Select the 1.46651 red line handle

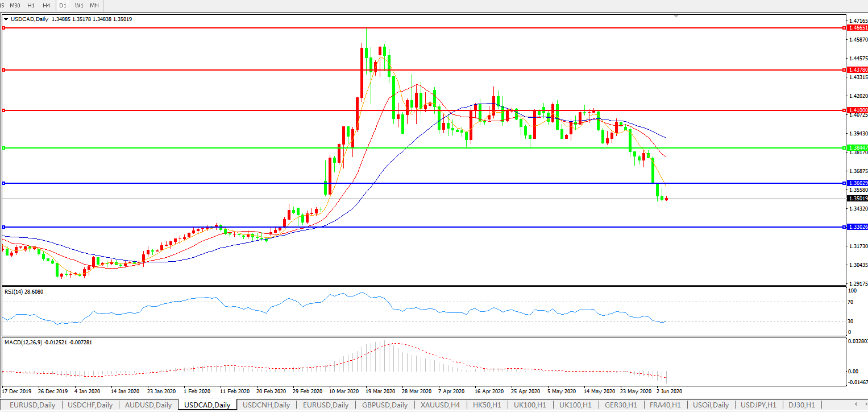pyautogui.click(x=3, y=27)
